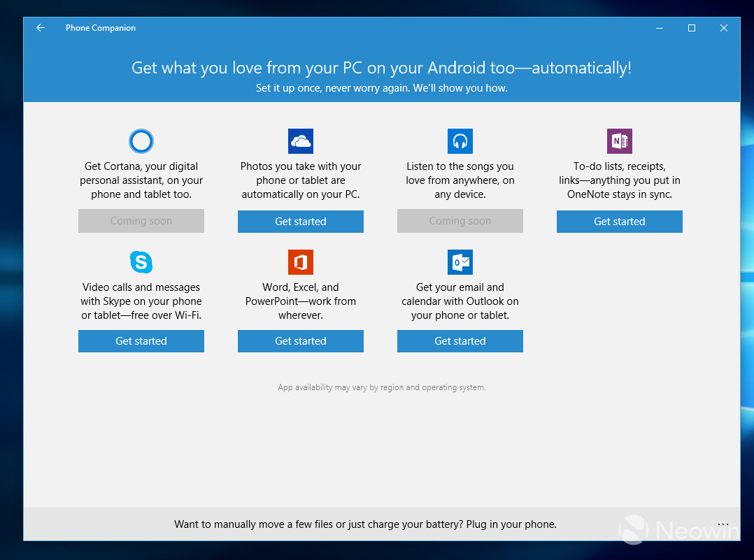This screenshot has height=560, width=754.
Task: Click the Outlook envelope icon
Action: coord(460,262)
